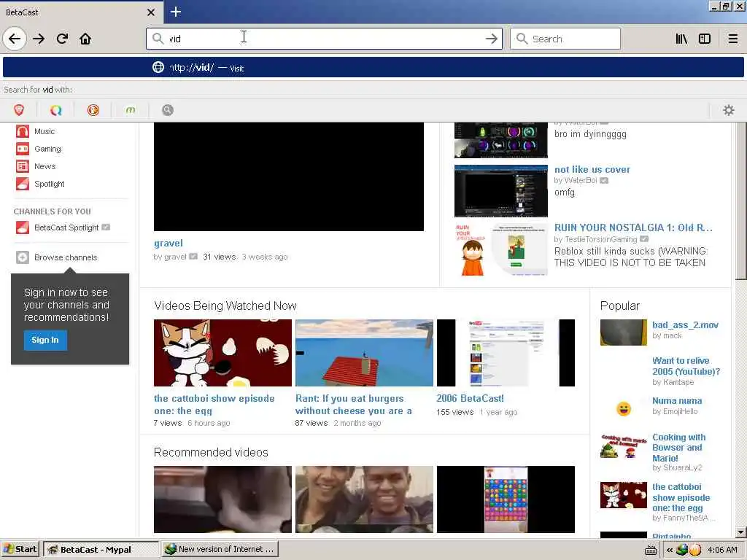The image size is (747, 560).
Task: Select the http://vid/ Visit suggestion
Action: [373, 68]
